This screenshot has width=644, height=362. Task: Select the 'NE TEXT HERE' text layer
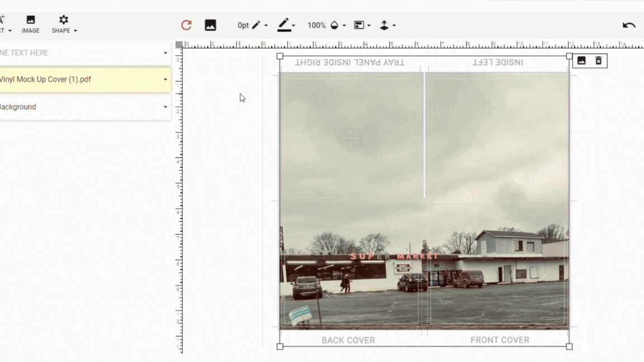tap(85, 53)
